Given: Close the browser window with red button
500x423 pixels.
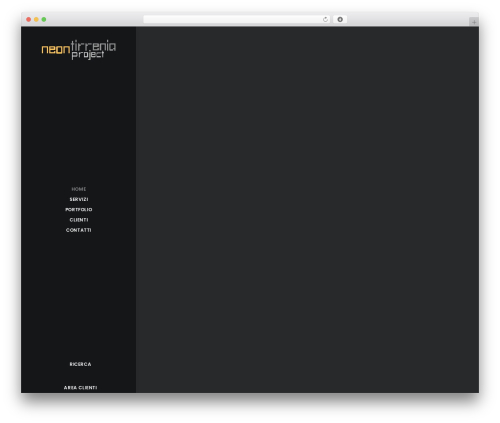Looking at the screenshot, I should pyautogui.click(x=29, y=19).
